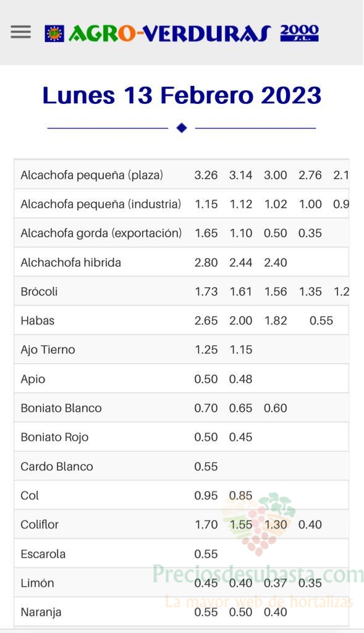Click the Coliflor price 1.70
This screenshot has width=364, height=633.
point(206,525)
